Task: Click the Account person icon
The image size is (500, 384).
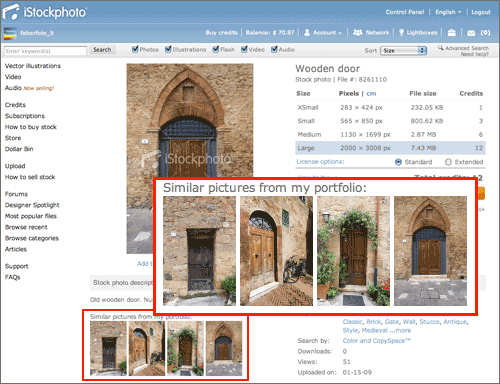Action: click(x=307, y=32)
